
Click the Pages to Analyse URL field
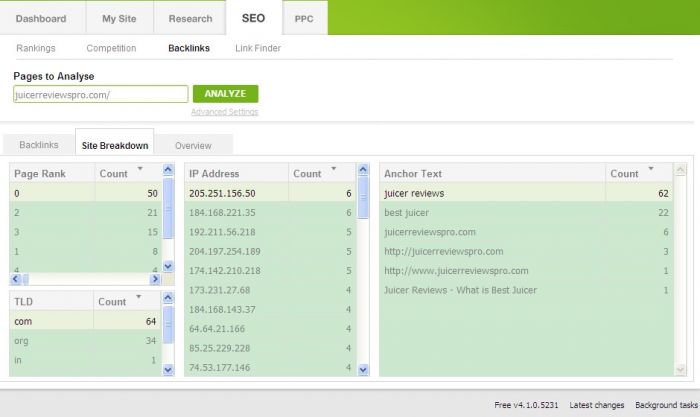(100, 94)
